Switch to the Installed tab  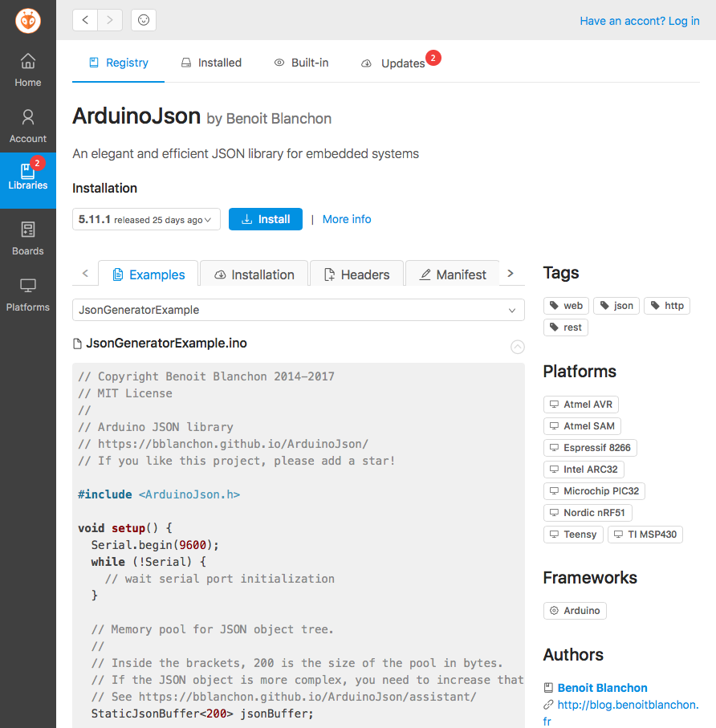click(211, 63)
